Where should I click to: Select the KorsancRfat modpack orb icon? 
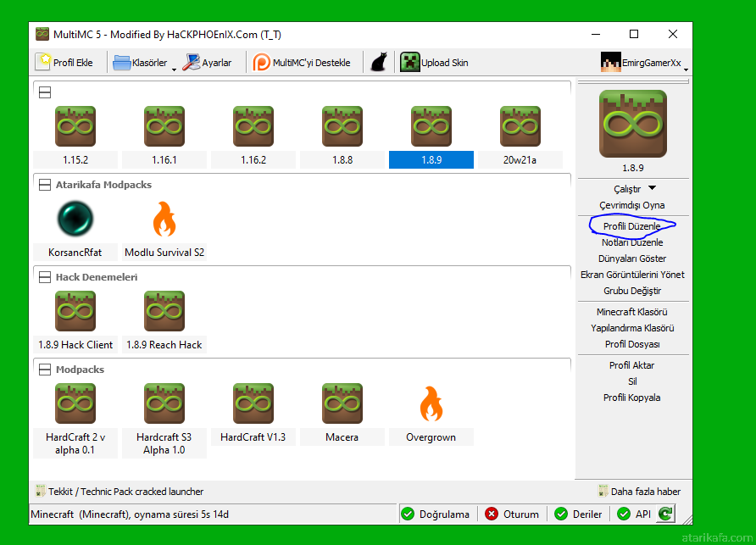point(75,219)
